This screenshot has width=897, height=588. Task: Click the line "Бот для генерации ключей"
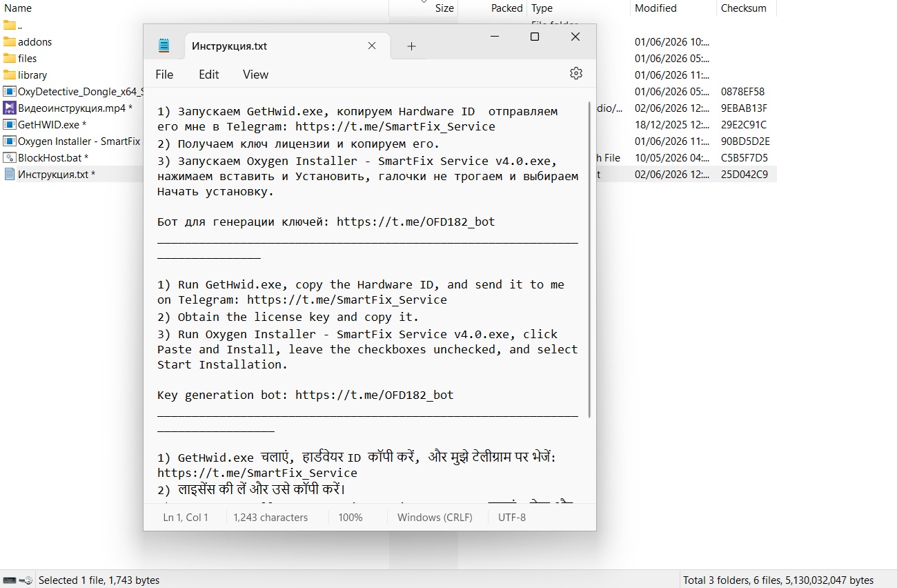[x=326, y=222]
